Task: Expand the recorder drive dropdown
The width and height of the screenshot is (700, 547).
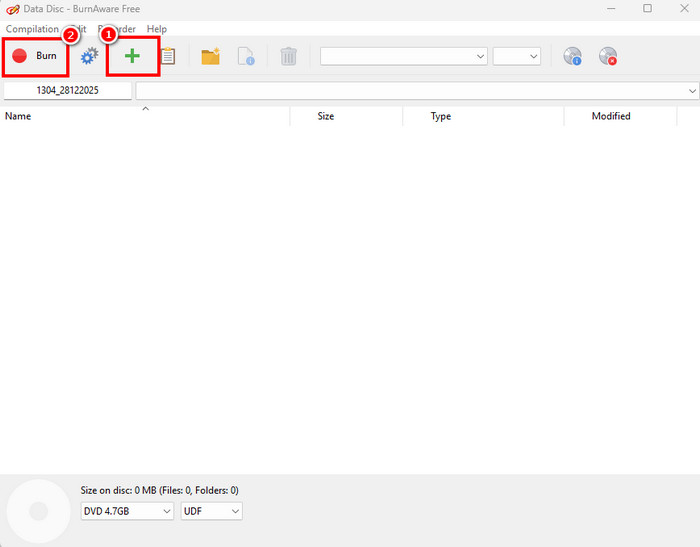Action: point(403,57)
